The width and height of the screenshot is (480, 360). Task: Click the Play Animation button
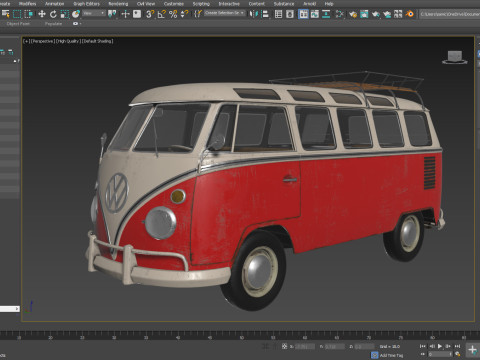[x=440, y=346]
